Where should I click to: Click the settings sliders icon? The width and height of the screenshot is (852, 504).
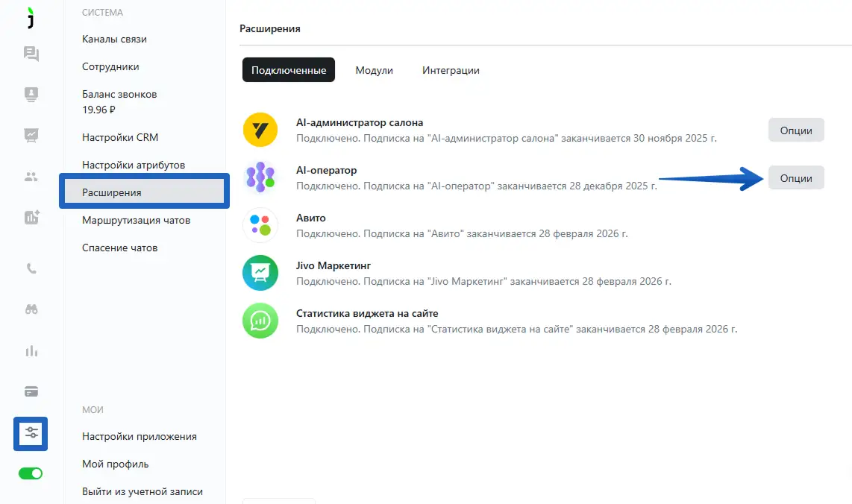pos(31,433)
